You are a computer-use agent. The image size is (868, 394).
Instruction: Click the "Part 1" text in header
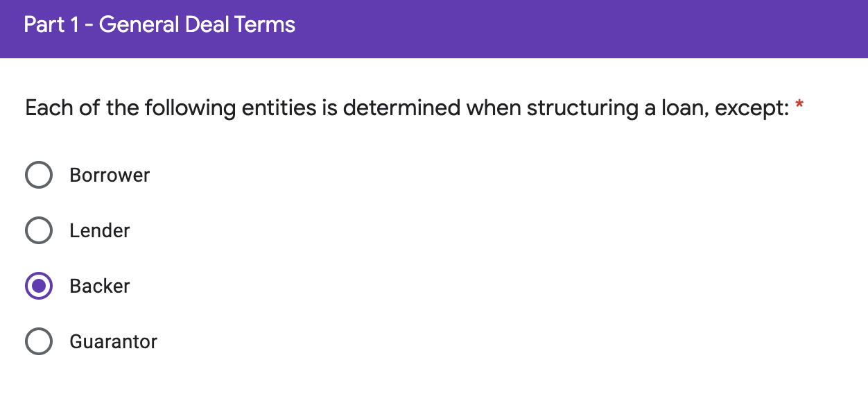pyautogui.click(x=52, y=25)
